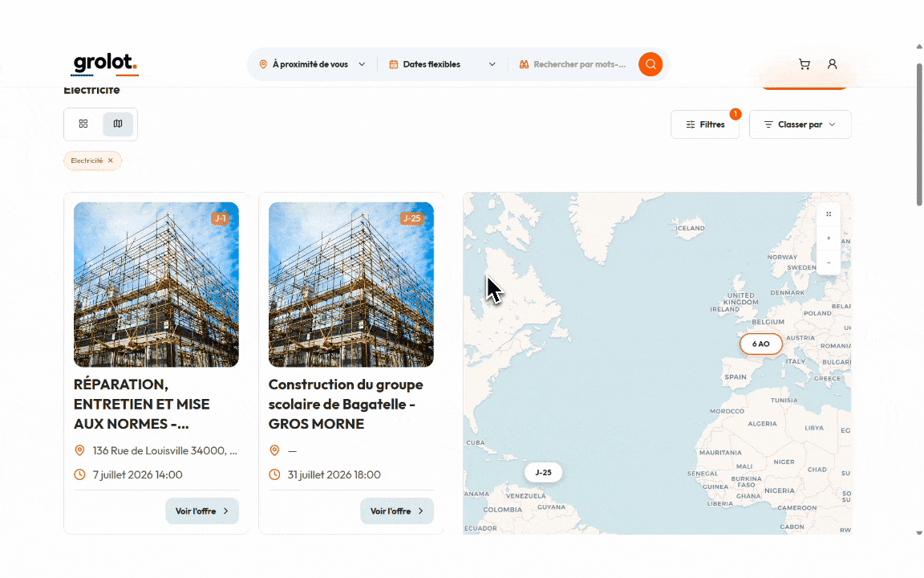Image resolution: width=924 pixels, height=578 pixels.
Task: Open the shopping cart icon
Action: click(x=804, y=64)
